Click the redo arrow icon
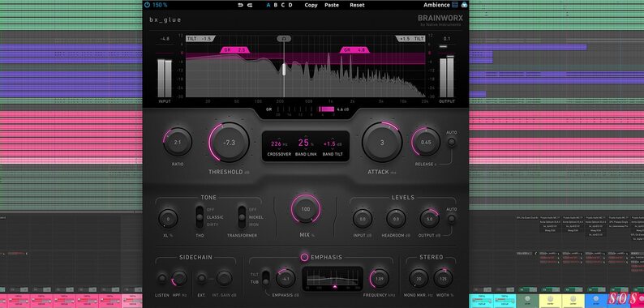Image resolution: width=644 pixels, height=308 pixels. 250,5
